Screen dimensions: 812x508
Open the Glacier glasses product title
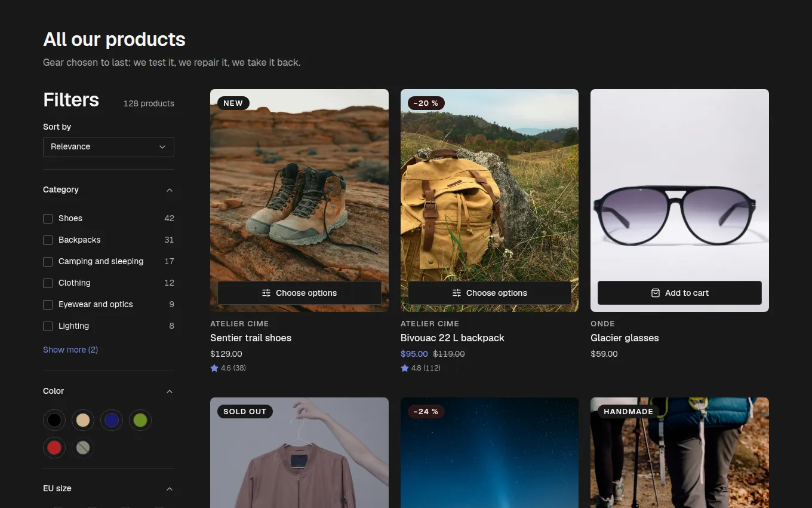tap(625, 338)
